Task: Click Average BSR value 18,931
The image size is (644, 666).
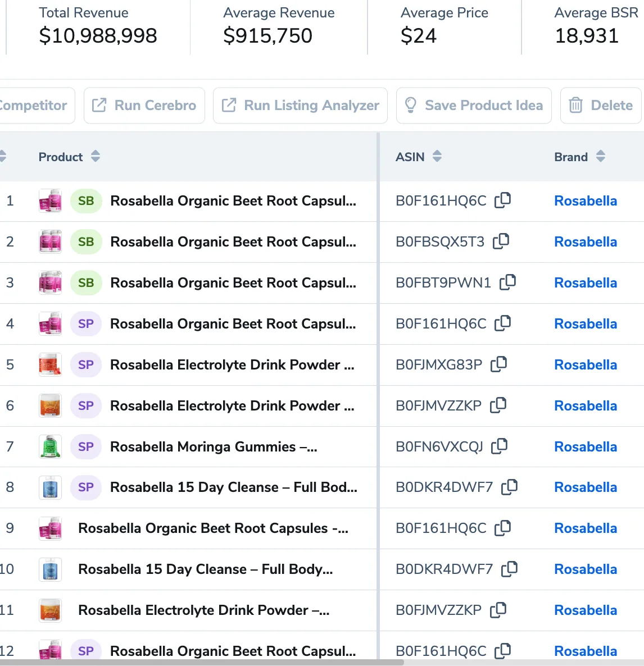Action: [x=587, y=35]
